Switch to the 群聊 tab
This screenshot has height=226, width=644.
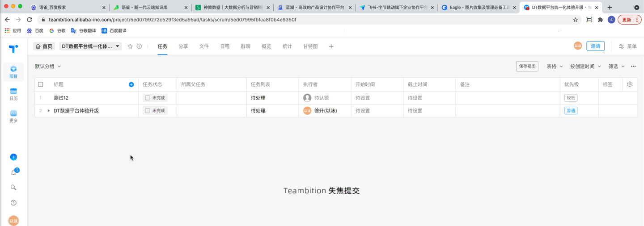246,46
